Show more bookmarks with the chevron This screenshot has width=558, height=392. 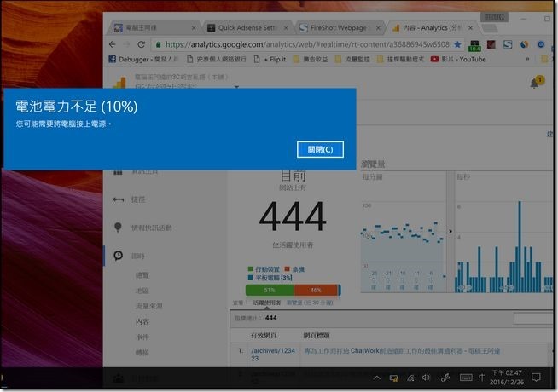(x=527, y=59)
